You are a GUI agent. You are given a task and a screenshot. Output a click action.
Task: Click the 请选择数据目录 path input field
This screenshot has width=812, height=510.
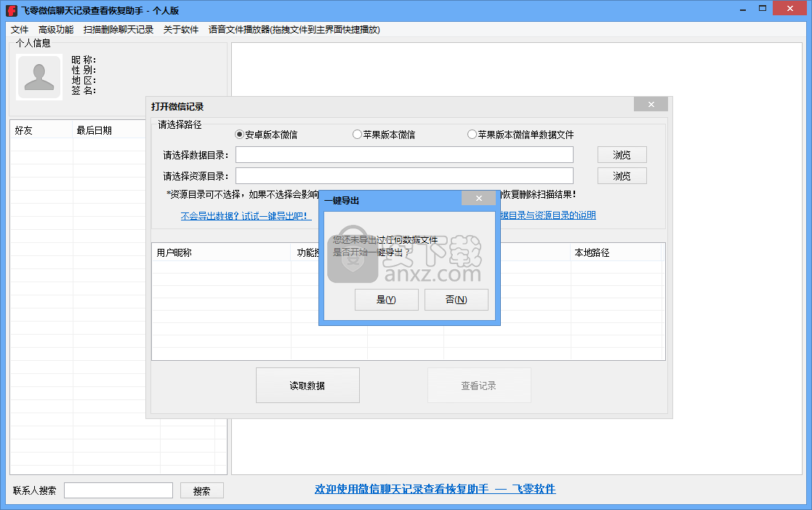404,154
